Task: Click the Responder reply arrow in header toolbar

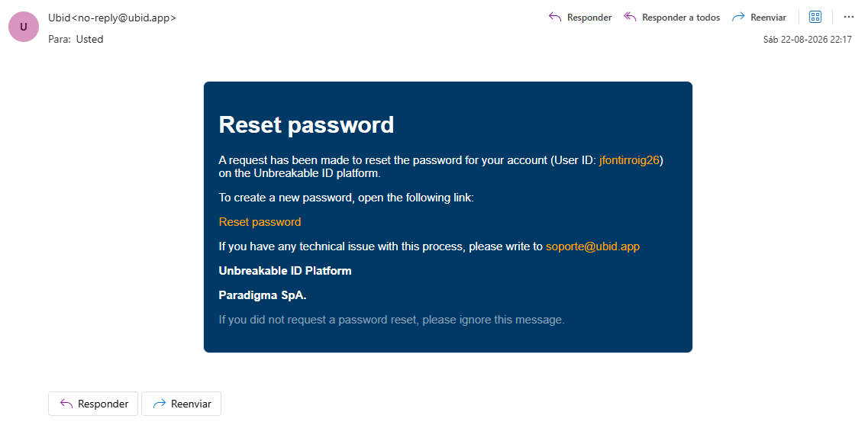Action: [555, 17]
